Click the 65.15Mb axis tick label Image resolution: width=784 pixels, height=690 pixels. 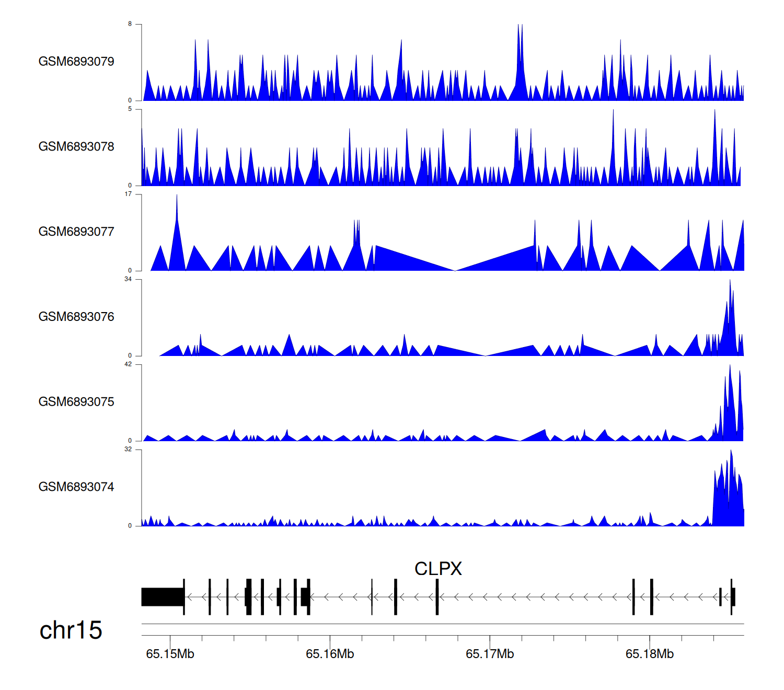[170, 654]
